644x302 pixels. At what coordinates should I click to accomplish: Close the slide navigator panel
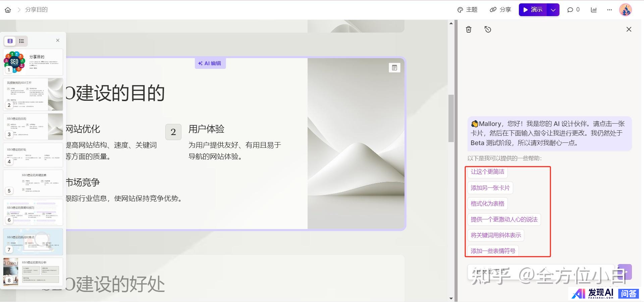coord(58,40)
